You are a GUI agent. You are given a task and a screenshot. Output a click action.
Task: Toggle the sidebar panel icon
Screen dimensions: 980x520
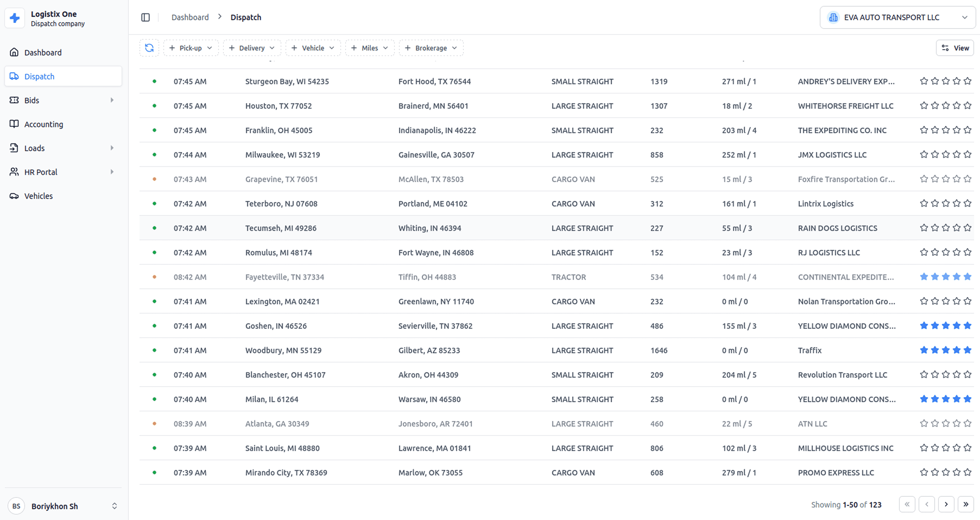point(145,17)
